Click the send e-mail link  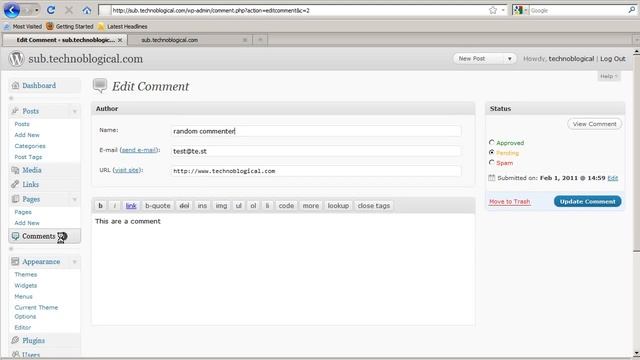[139, 150]
